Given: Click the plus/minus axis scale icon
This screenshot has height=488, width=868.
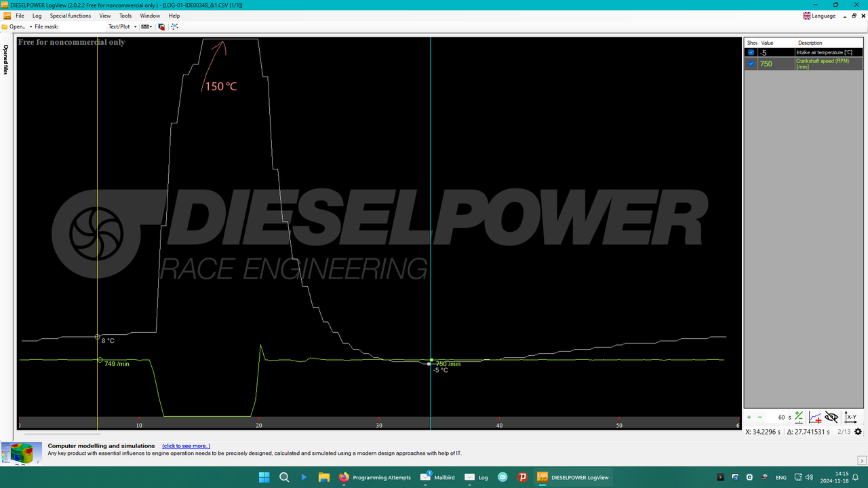Looking at the screenshot, I should [799, 418].
